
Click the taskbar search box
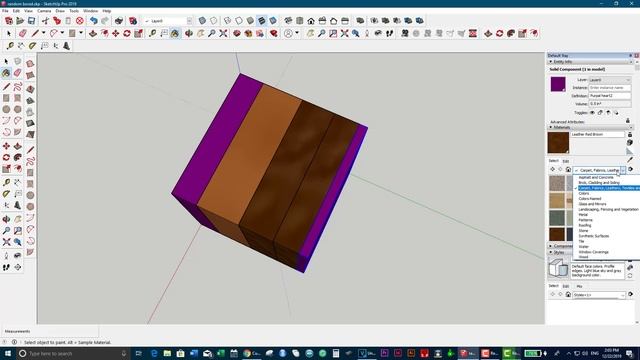pyautogui.click(x=73, y=353)
